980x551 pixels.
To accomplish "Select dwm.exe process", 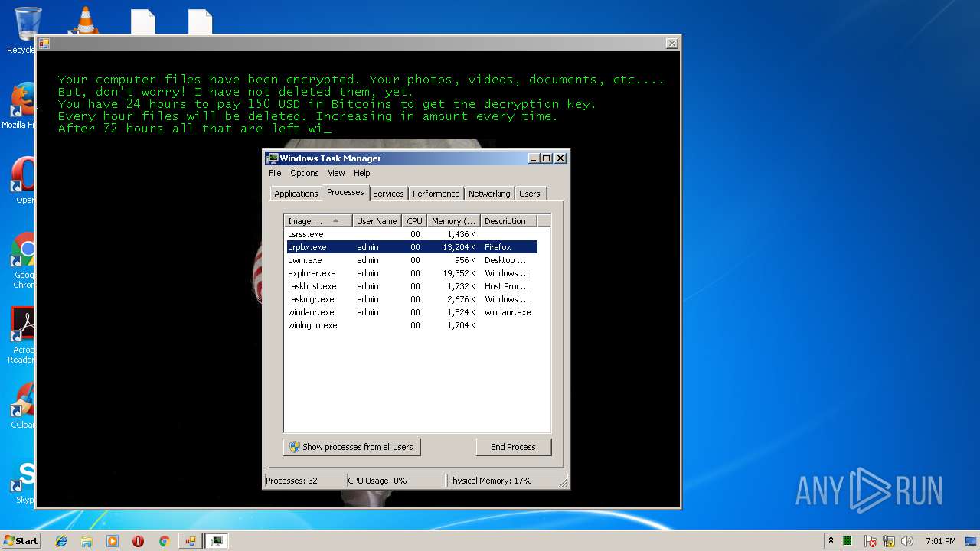I will coord(411,260).
